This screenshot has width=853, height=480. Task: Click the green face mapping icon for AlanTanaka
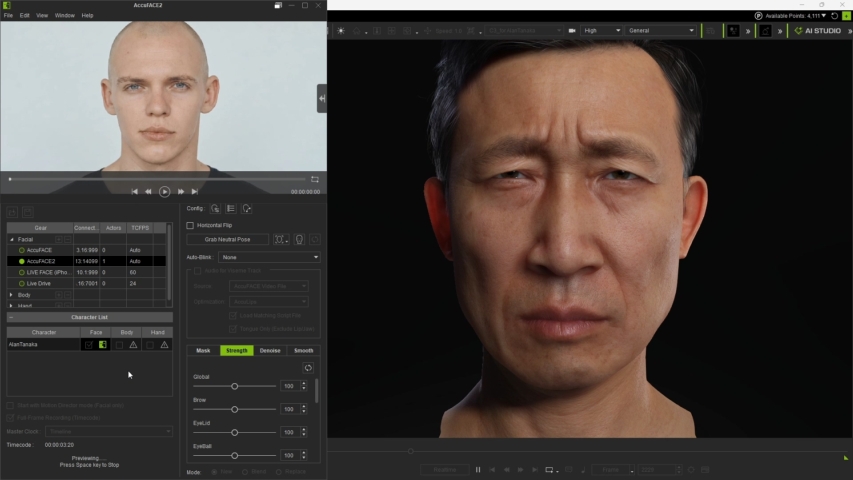pos(102,344)
